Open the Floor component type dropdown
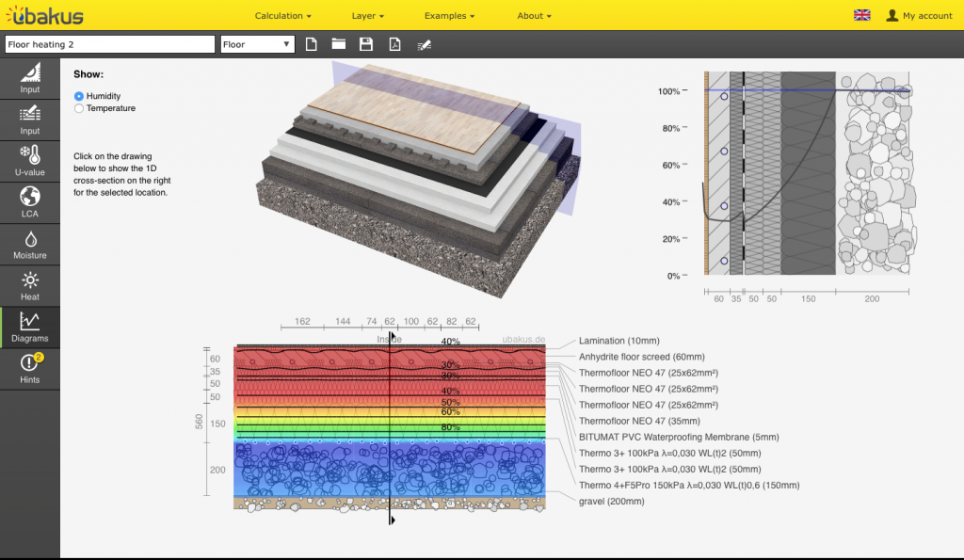 pyautogui.click(x=257, y=44)
